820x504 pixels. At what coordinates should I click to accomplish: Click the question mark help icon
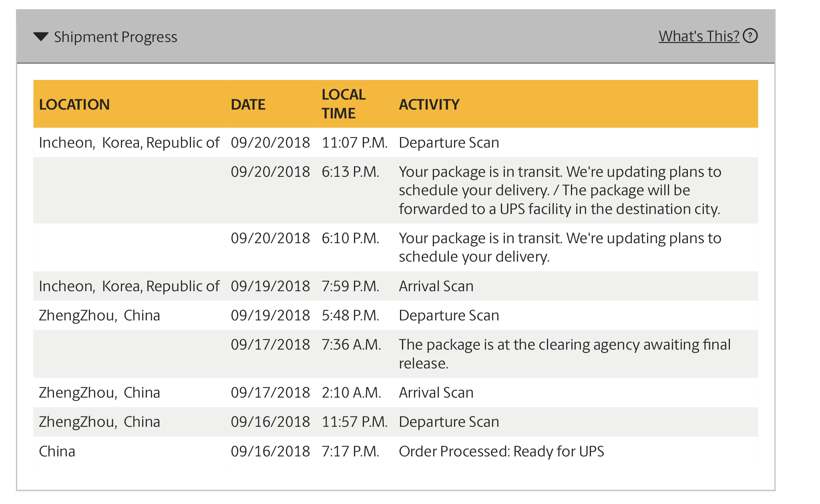(750, 36)
